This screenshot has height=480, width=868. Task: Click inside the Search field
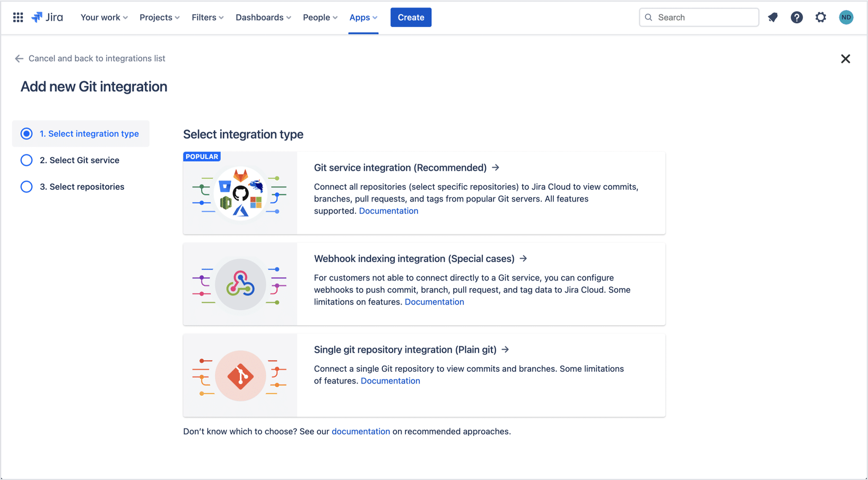(x=698, y=17)
